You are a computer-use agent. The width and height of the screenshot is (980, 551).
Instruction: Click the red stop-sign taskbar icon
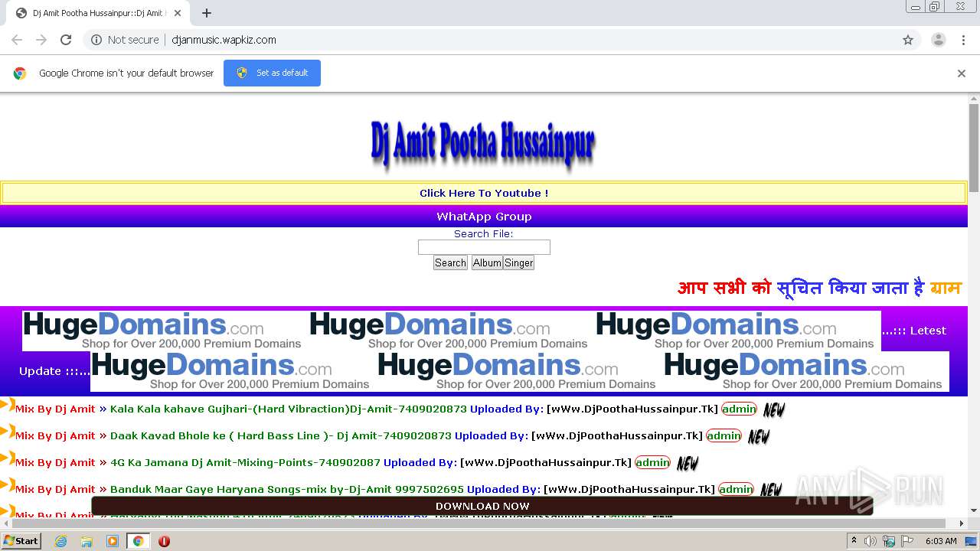click(x=164, y=541)
